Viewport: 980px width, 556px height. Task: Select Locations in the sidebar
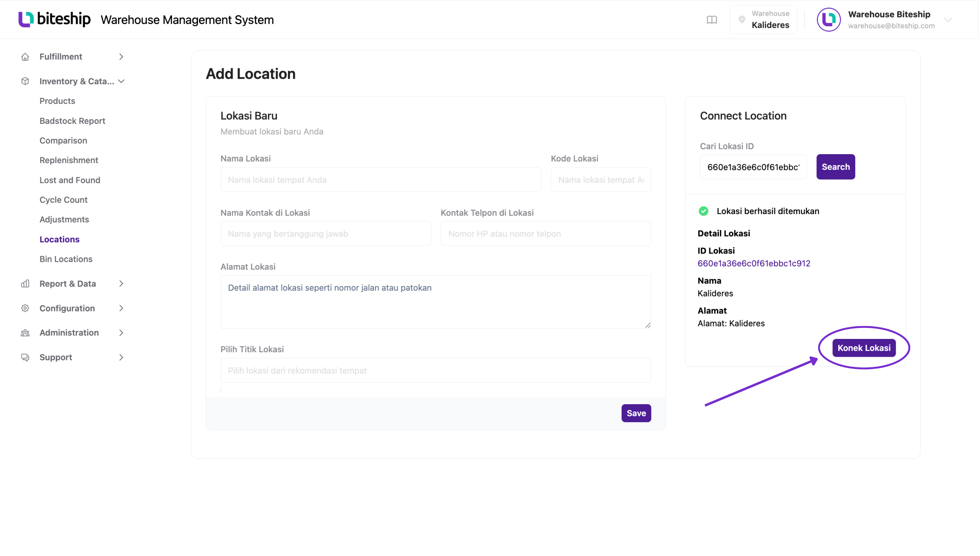60,239
